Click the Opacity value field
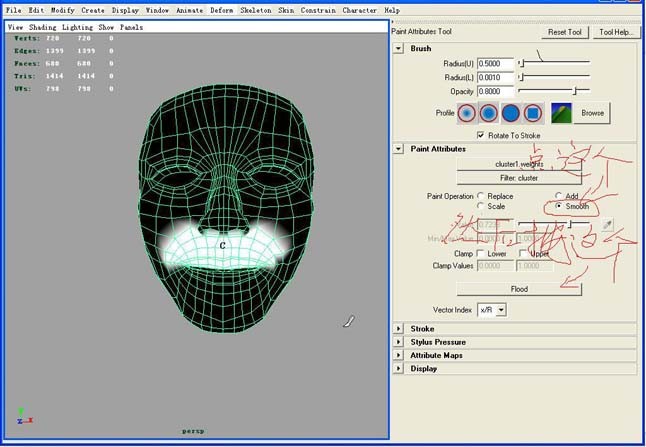The width and height of the screenshot is (646, 447). point(496,91)
